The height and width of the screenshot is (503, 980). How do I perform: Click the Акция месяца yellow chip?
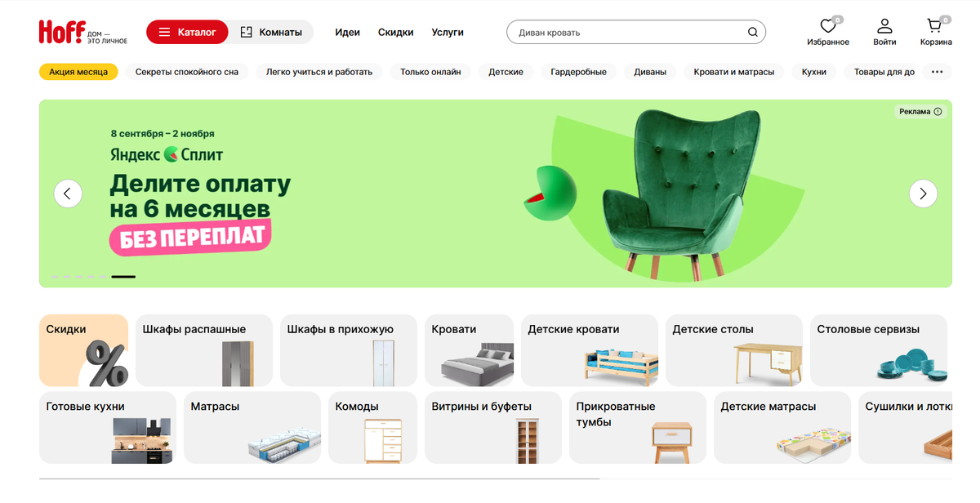coord(78,72)
